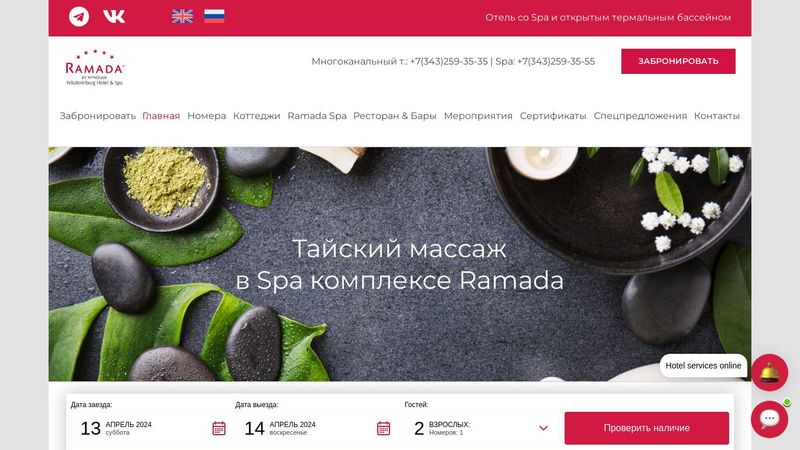Click the hotel services bell icon

pos(769,372)
